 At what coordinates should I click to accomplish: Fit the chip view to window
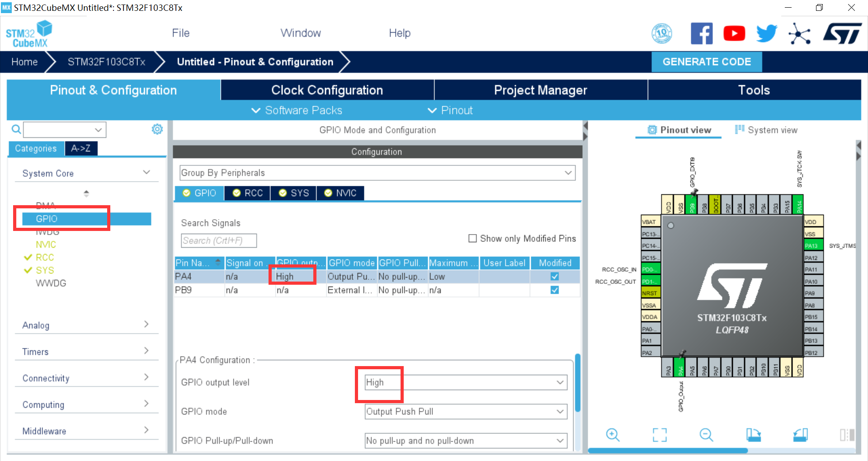point(660,435)
